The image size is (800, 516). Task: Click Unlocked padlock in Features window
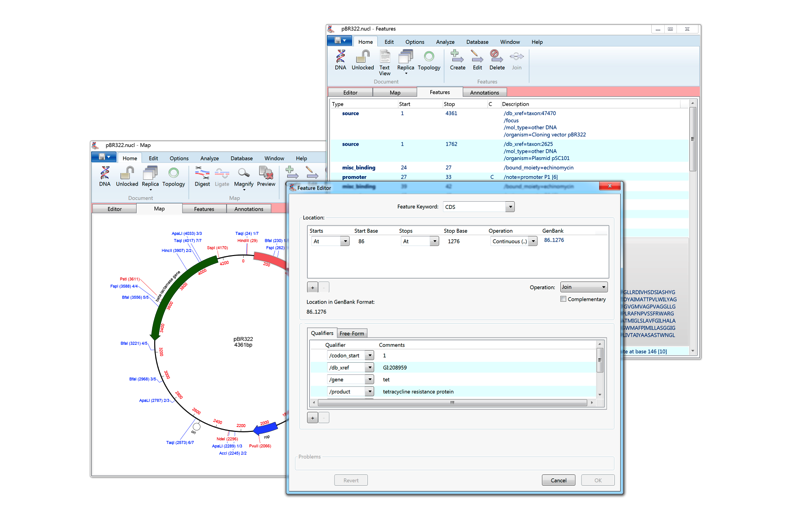pyautogui.click(x=363, y=60)
